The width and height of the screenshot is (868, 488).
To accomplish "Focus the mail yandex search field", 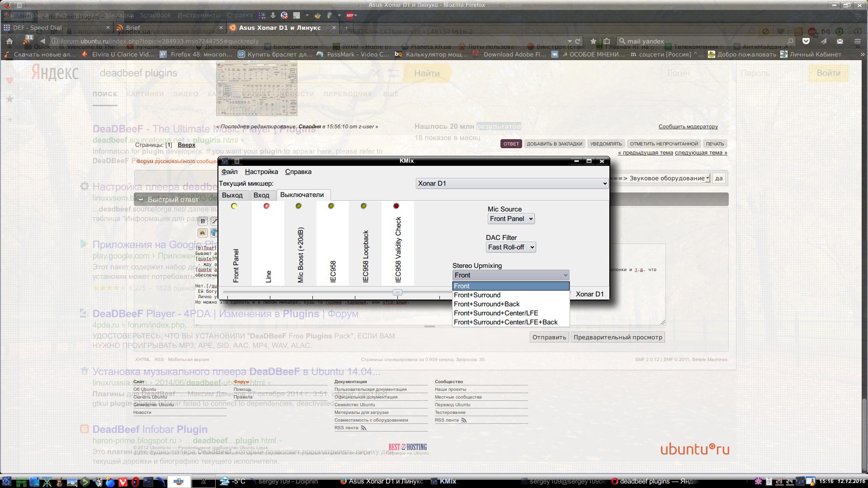I will click(x=705, y=41).
